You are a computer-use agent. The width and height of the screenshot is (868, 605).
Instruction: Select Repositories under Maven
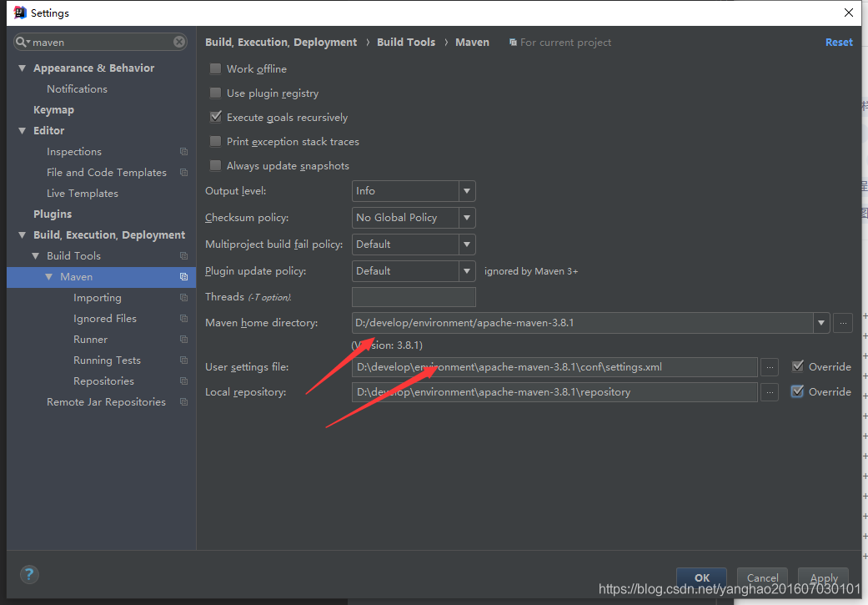pos(103,381)
